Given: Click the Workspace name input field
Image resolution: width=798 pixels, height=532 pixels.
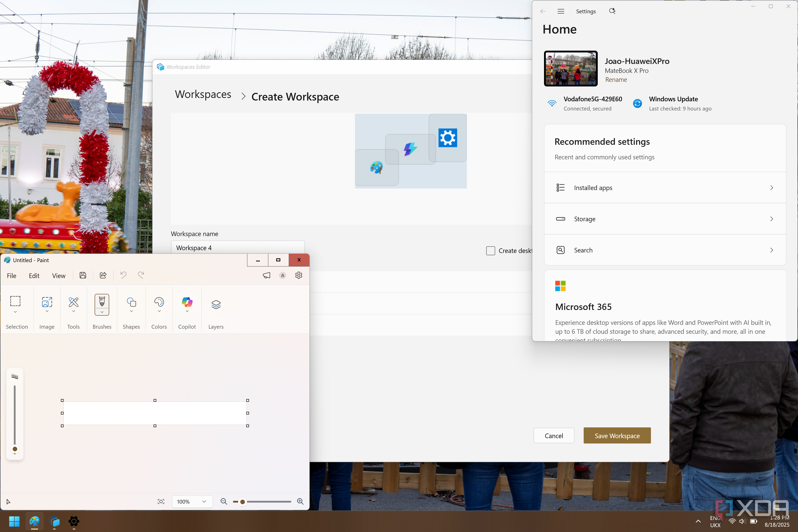Looking at the screenshot, I should [x=238, y=248].
